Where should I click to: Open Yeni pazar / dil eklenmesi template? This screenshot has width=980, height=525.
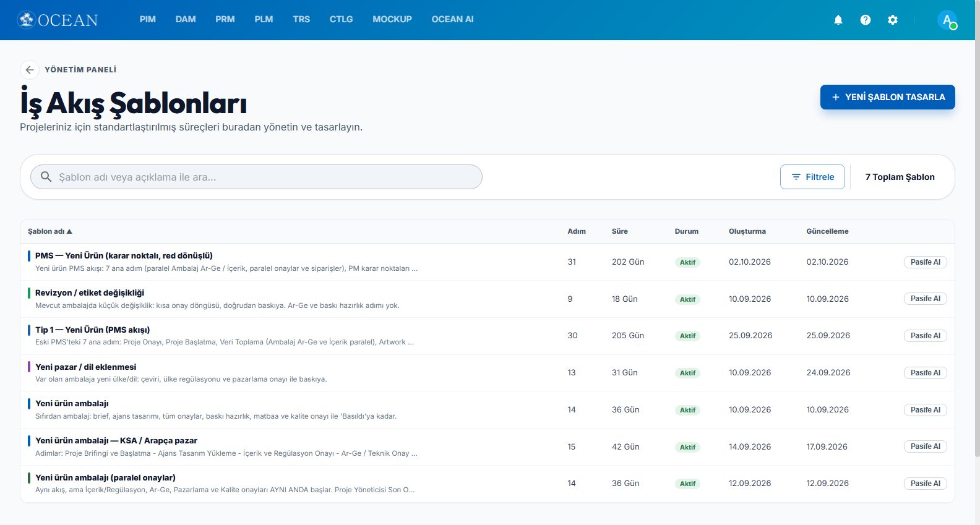point(85,367)
